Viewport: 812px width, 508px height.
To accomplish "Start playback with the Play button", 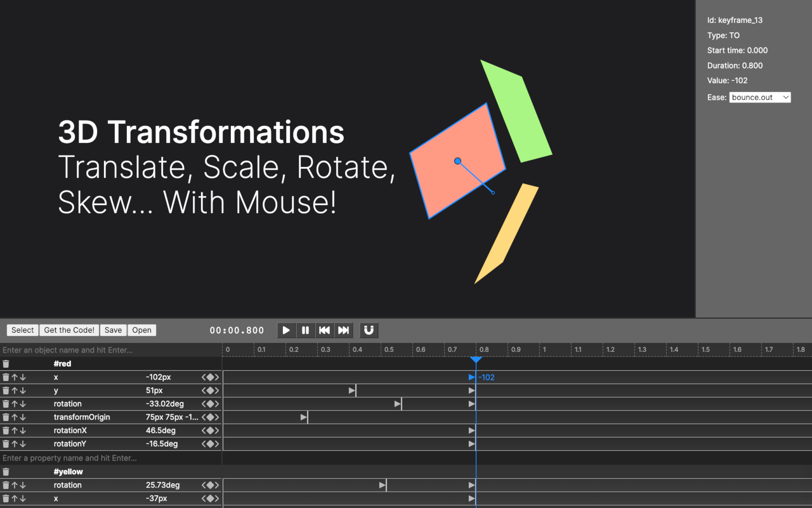I will coord(287,330).
